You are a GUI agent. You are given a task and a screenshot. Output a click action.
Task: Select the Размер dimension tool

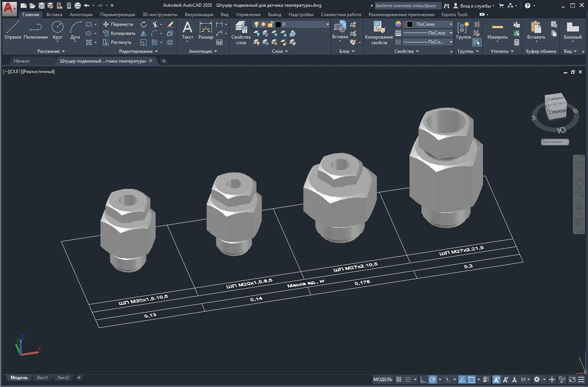[205, 30]
